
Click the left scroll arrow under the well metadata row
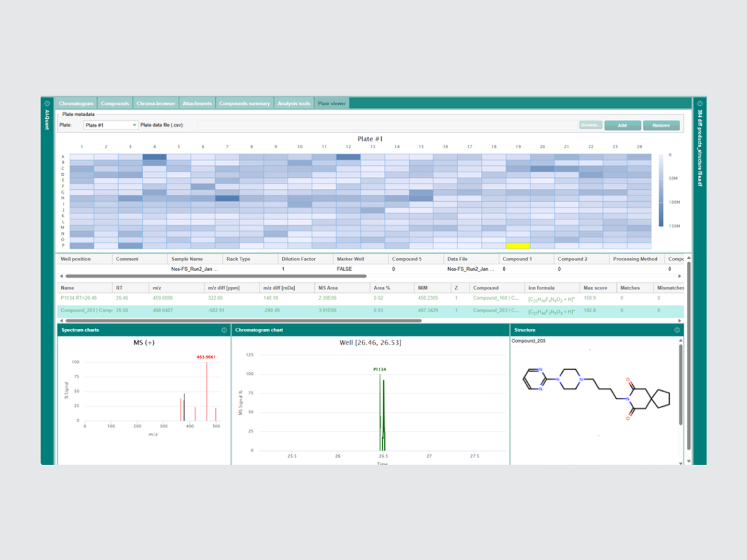61,276
